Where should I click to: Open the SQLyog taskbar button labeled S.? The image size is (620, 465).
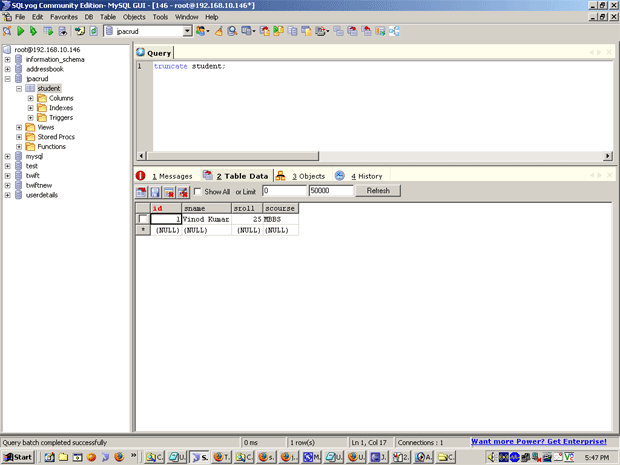tap(200, 457)
